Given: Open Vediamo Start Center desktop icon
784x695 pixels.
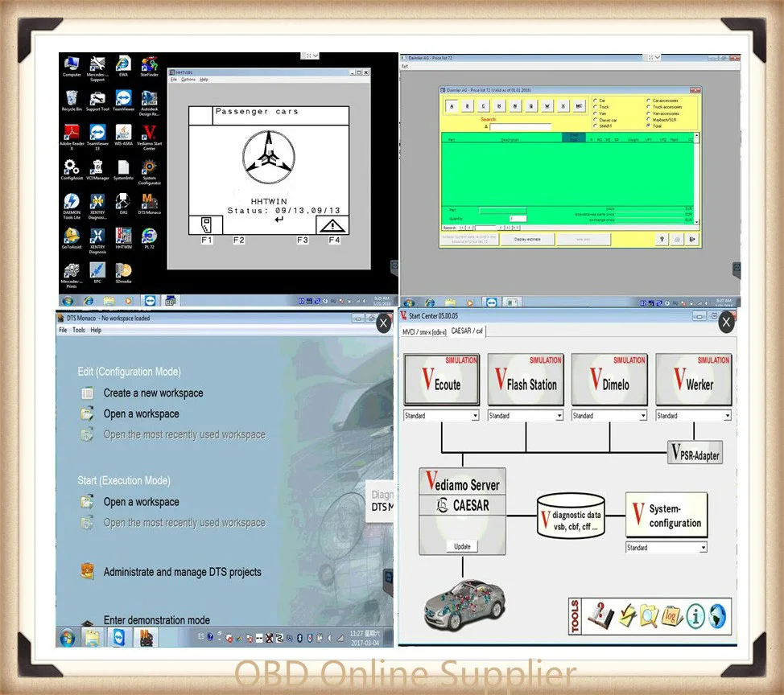Looking at the screenshot, I should click(x=149, y=138).
